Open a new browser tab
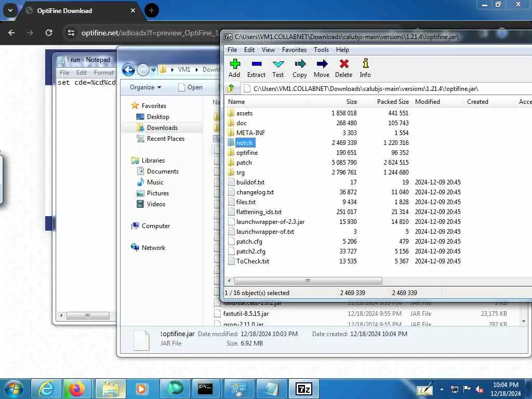The width and height of the screenshot is (532, 399). pyautogui.click(x=151, y=10)
